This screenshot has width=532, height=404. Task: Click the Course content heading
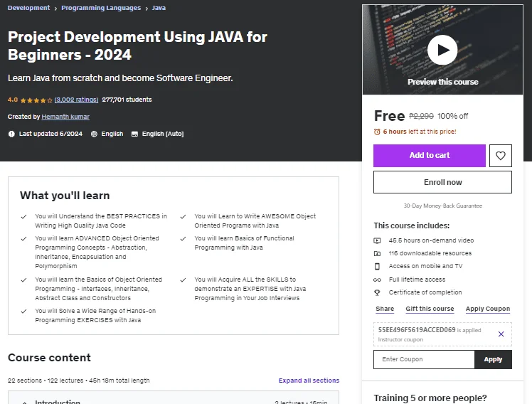click(49, 358)
